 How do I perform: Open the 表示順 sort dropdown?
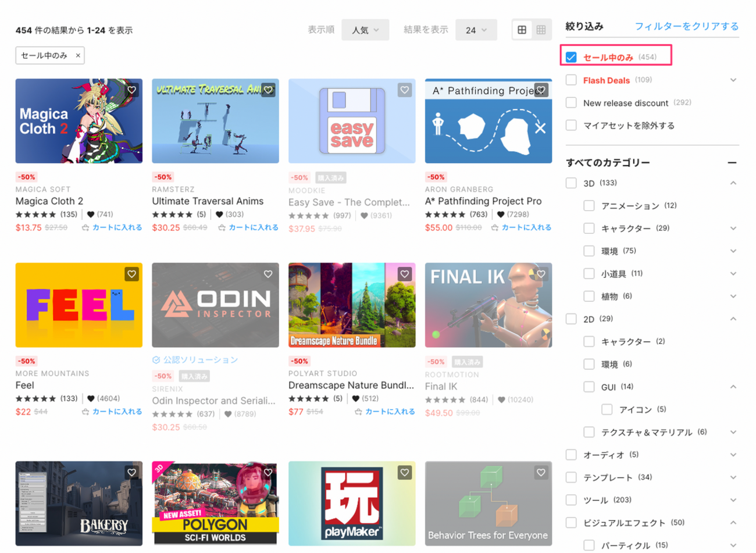(x=365, y=30)
